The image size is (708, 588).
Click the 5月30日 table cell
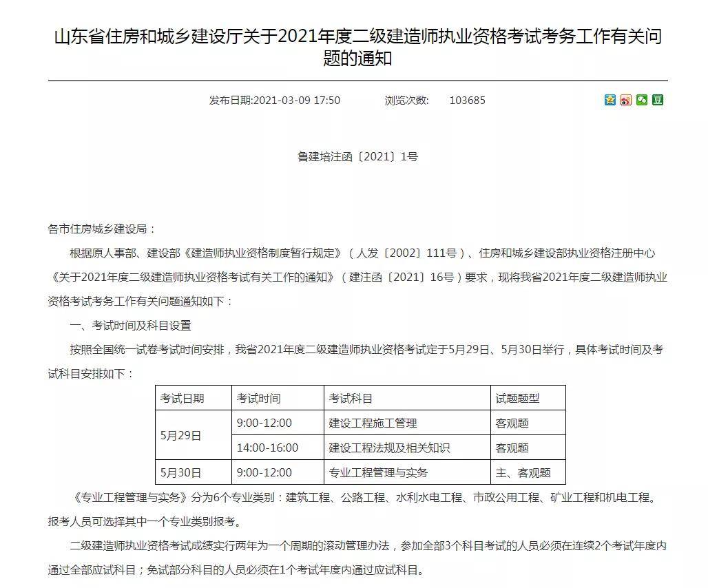[194, 472]
